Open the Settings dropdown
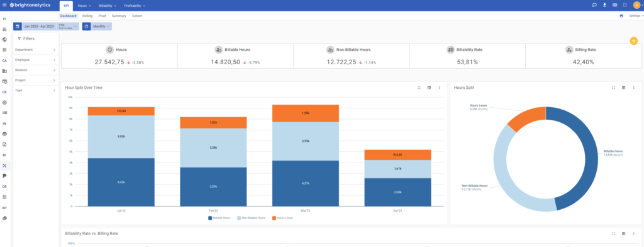Image resolution: width=644 pixels, height=247 pixels. (636, 16)
